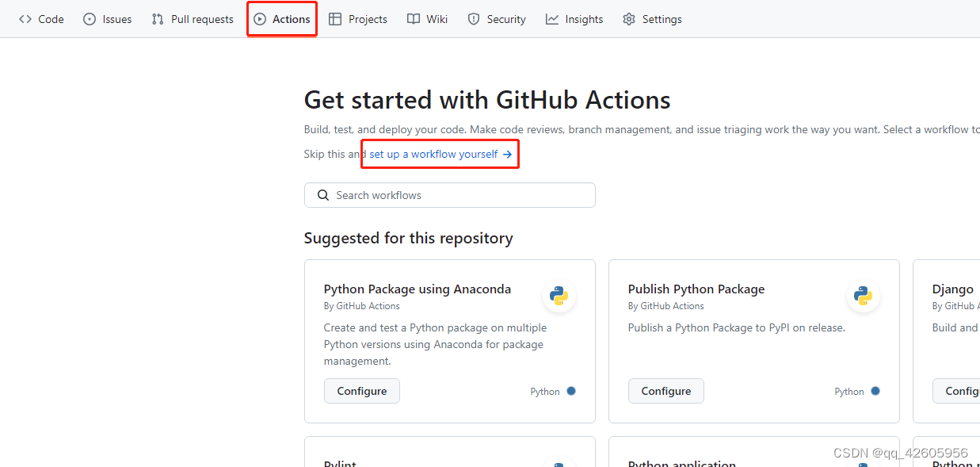
Task: Open the repository Settings tab
Action: click(652, 19)
